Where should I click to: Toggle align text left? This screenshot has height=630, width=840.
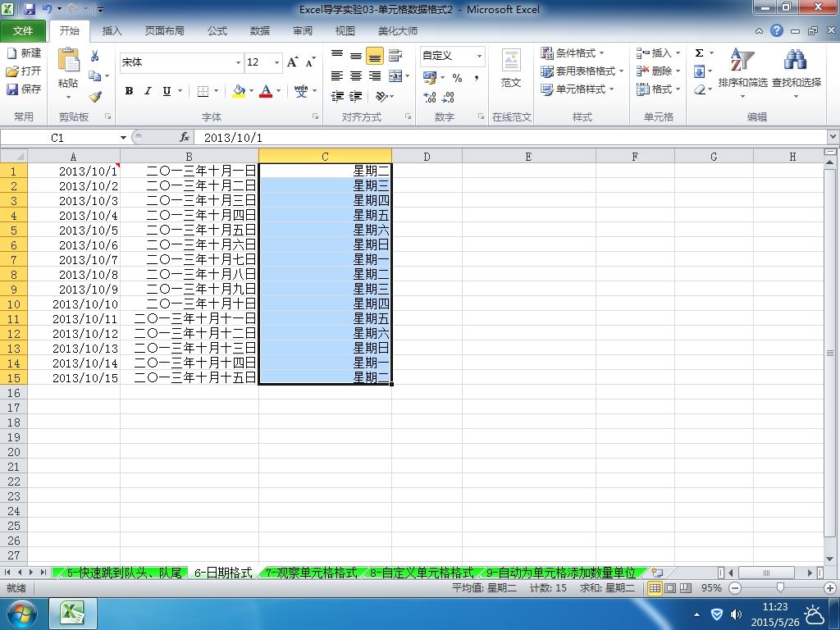pyautogui.click(x=337, y=76)
